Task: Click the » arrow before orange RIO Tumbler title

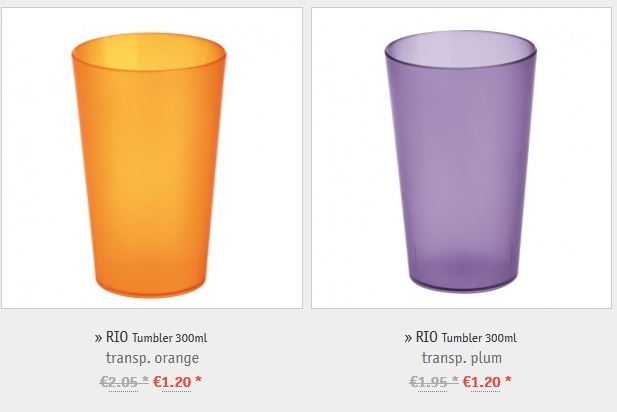Action: pyautogui.click(x=98, y=338)
